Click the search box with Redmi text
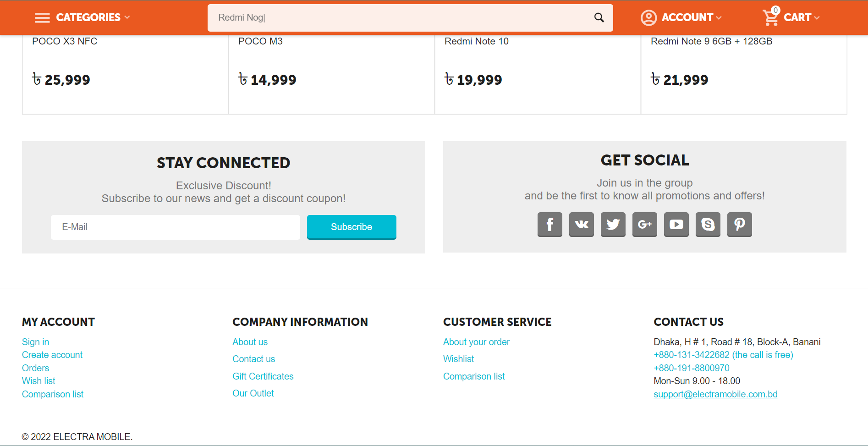This screenshot has width=868, height=446. pos(399,17)
